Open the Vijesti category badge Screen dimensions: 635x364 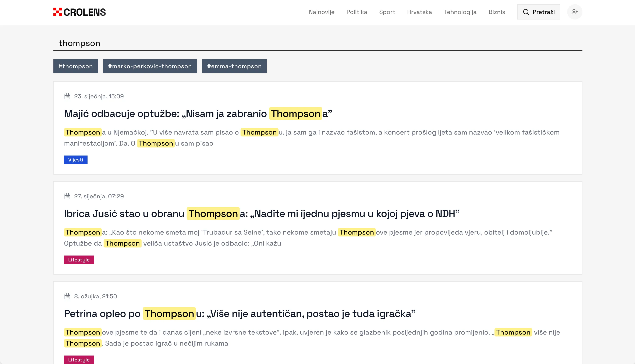(x=75, y=160)
